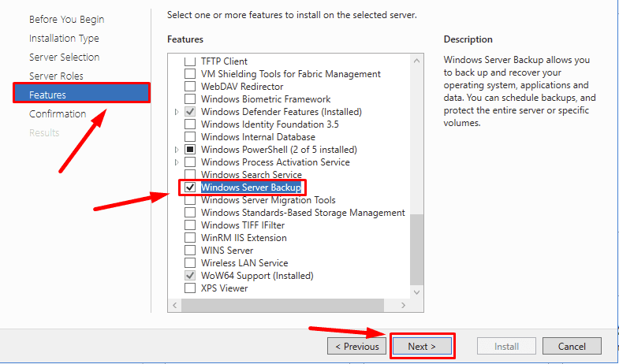Open Server Selection step
Image resolution: width=619 pixels, height=364 pixels.
pos(65,58)
